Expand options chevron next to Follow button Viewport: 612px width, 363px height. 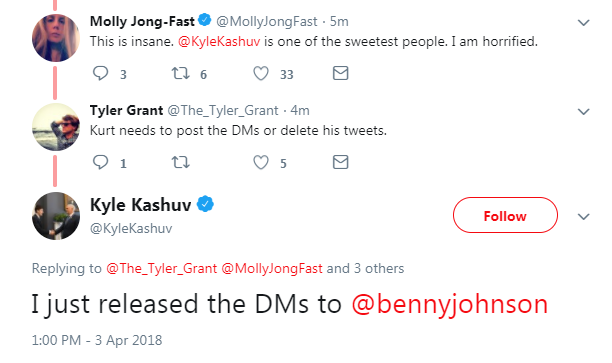[x=583, y=217]
